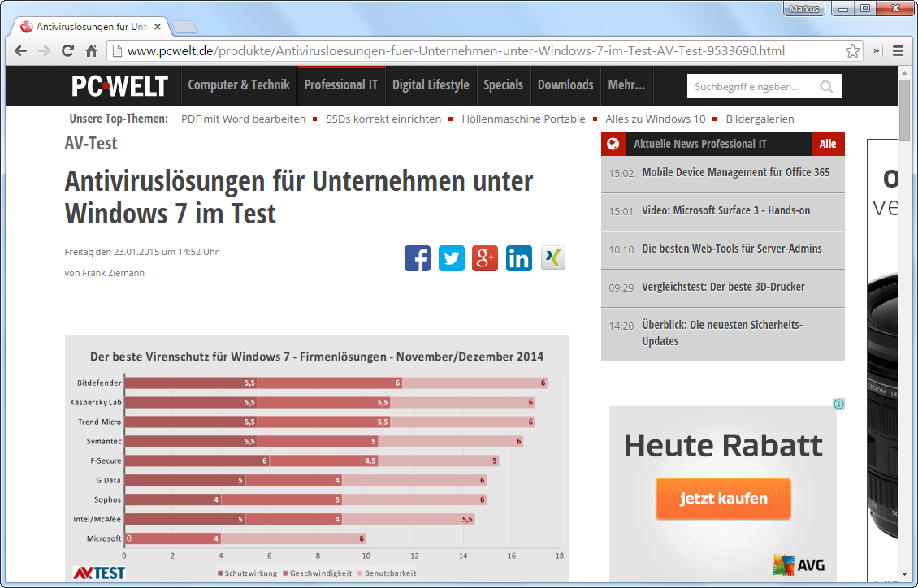The width and height of the screenshot is (918, 588).
Task: Show hidden extensions chevron in toolbar
Action: tap(877, 51)
